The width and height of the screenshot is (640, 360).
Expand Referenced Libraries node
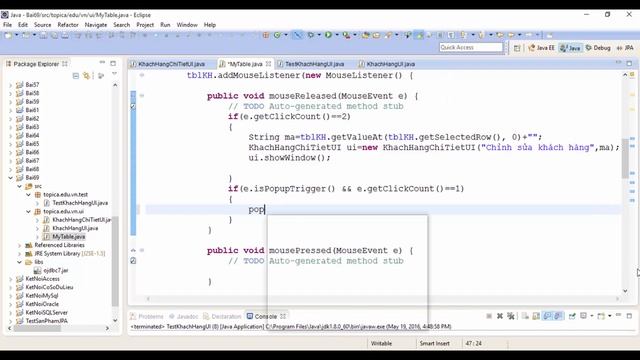[x=19, y=245]
